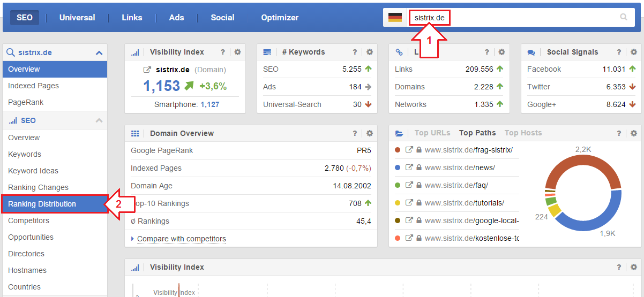Open settings gear of bottom Visibility Index chart
This screenshot has width=644, height=297.
pyautogui.click(x=633, y=267)
